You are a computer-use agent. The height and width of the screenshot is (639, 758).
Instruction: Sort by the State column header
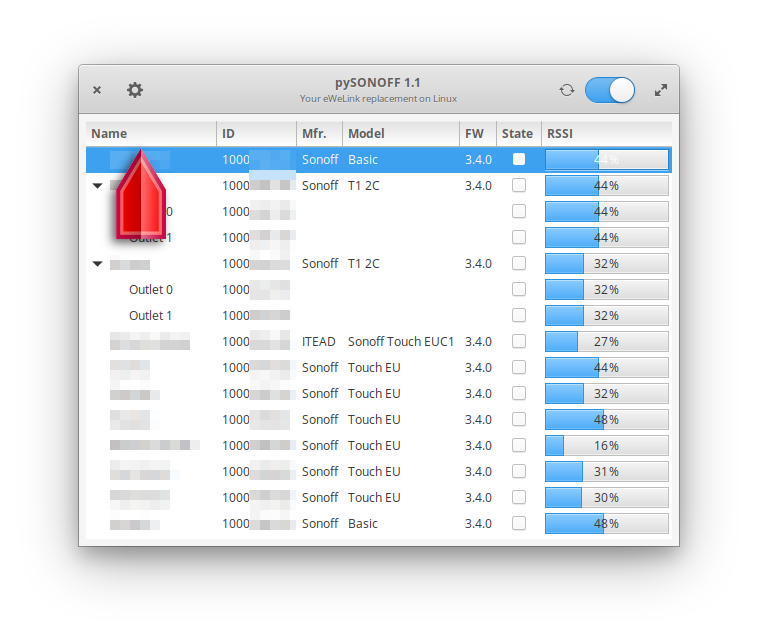pyautogui.click(x=519, y=133)
